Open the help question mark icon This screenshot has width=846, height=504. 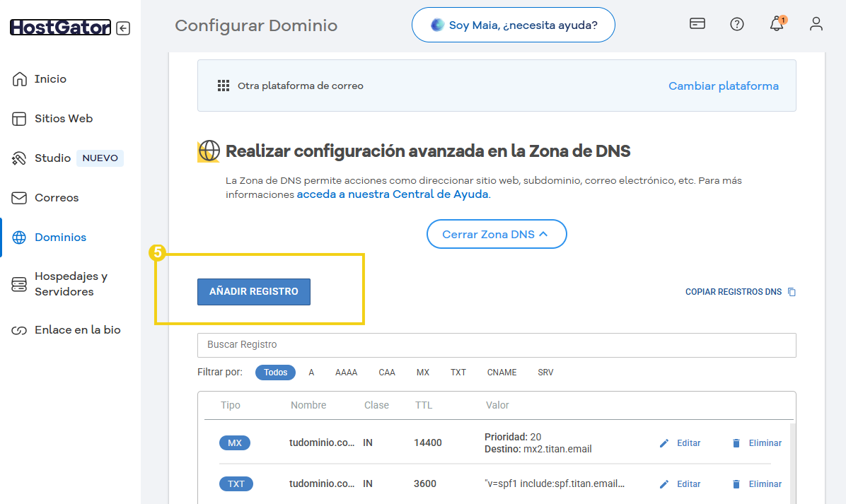(736, 24)
